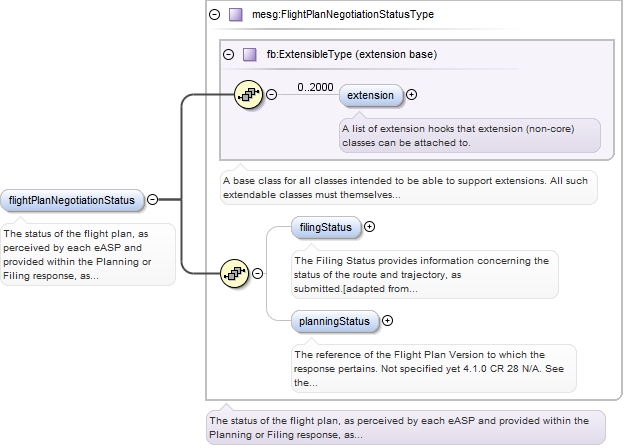This screenshot has height=448, width=624.
Task: Click the purple mesg:FlightPlanNegotiationStatusType type icon
Action: click(236, 15)
